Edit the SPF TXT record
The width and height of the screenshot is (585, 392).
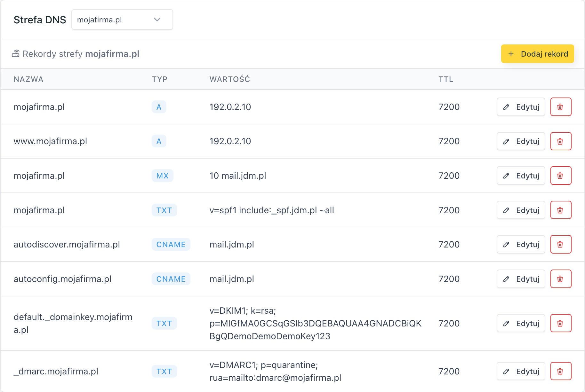pos(521,210)
